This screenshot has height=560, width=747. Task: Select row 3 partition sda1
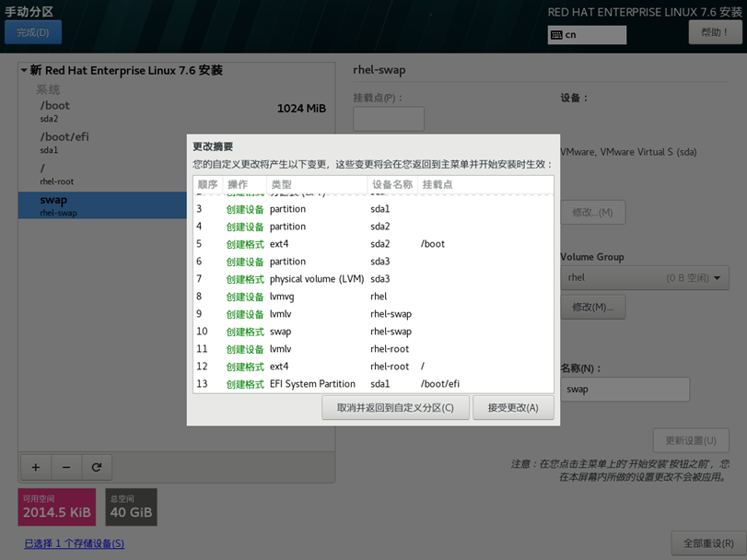tap(374, 209)
